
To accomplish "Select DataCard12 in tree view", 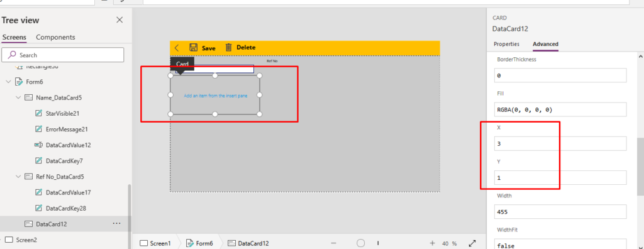I will coord(52,224).
